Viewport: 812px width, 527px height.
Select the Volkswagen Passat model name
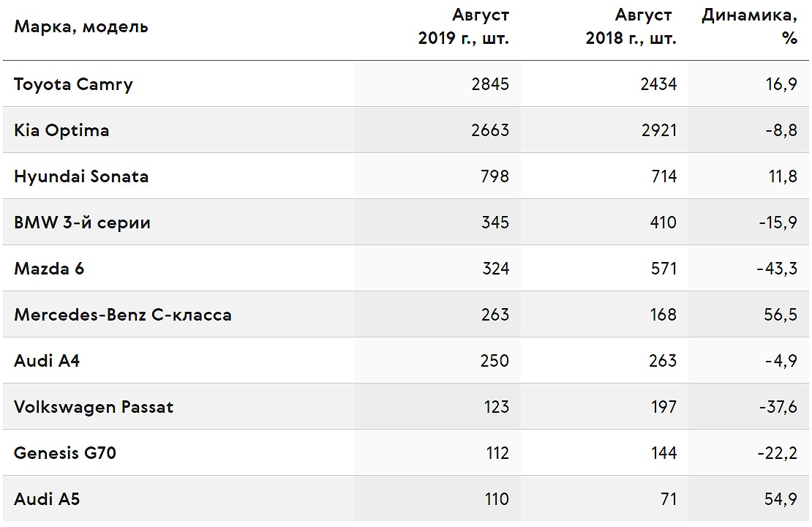point(94,407)
